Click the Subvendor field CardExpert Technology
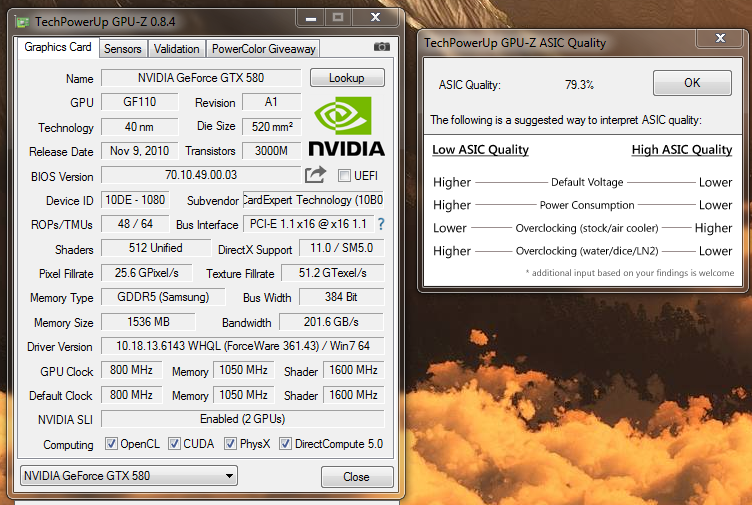 coord(313,200)
